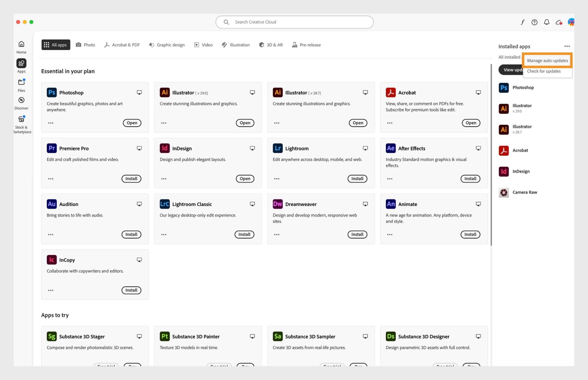Choose Check for updates menu entry
The image size is (588, 380).
point(544,71)
